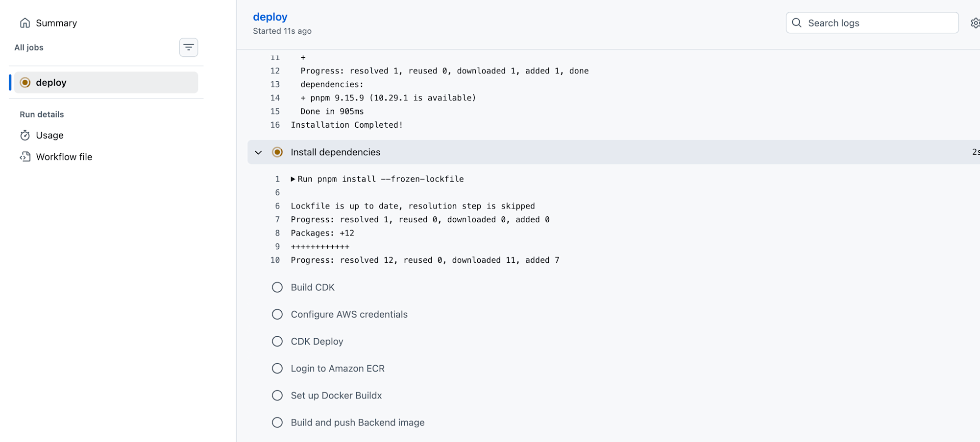
Task: Click the deploy job in-progress status icon
Action: tap(25, 83)
